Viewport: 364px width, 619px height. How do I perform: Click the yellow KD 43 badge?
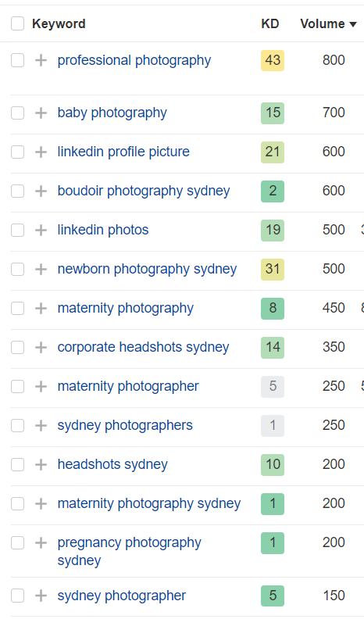coord(273,60)
